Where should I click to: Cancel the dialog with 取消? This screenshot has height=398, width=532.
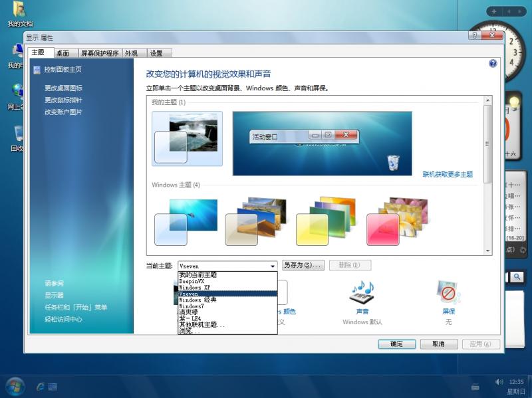[x=439, y=344]
